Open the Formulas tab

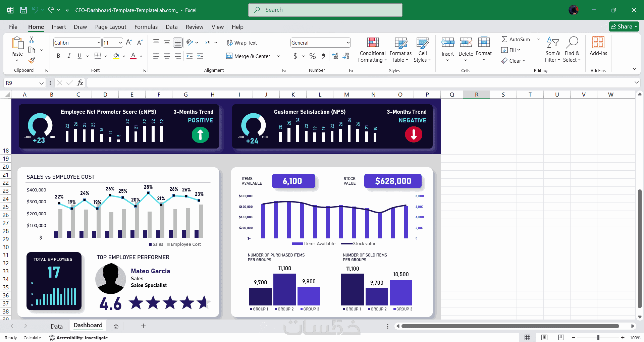coord(146,27)
